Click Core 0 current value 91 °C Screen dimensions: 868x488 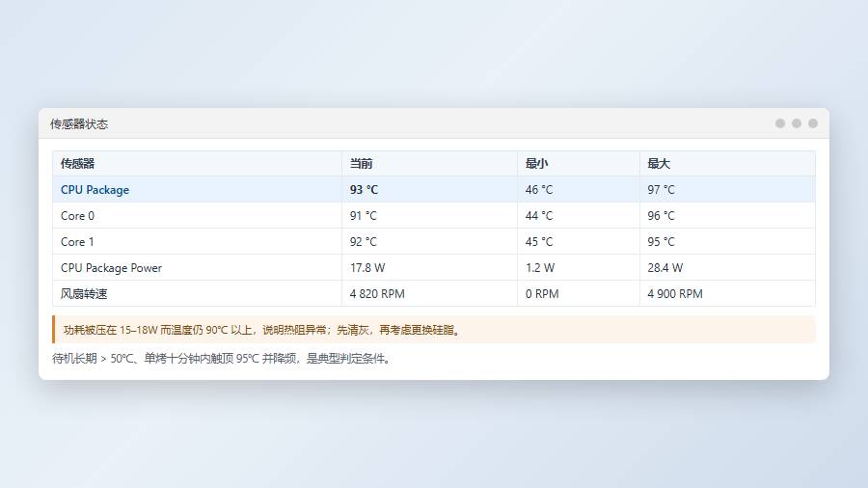[364, 216]
